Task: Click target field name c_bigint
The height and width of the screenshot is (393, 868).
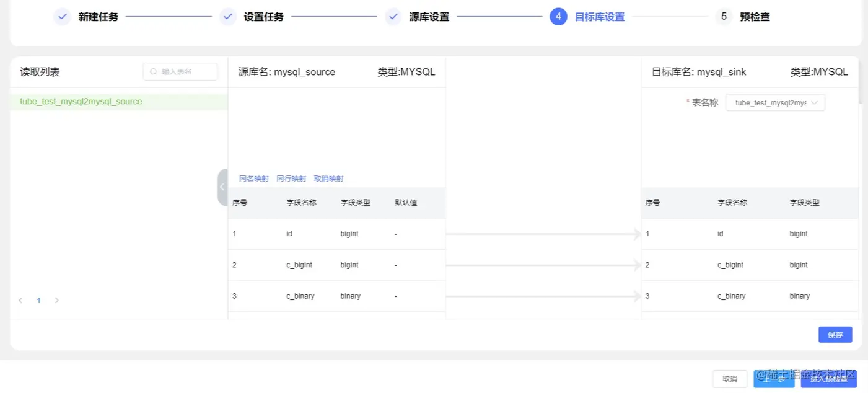Action: tap(730, 265)
